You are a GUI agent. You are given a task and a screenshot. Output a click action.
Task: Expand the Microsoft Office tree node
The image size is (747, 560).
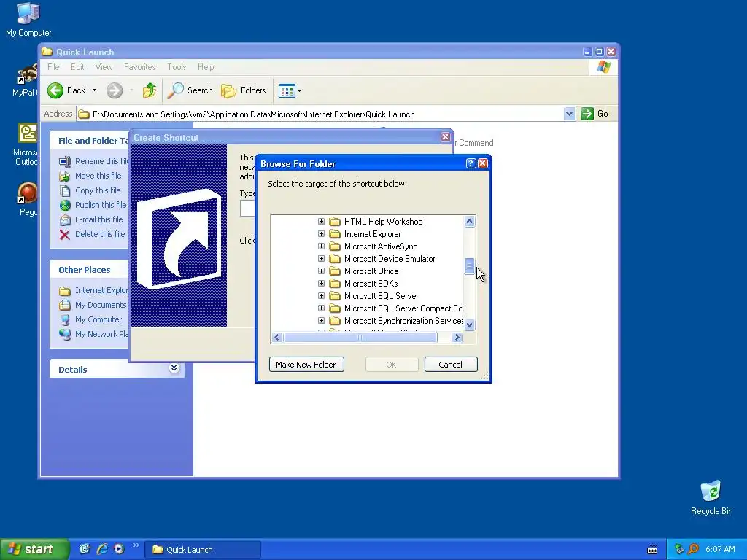(x=321, y=271)
